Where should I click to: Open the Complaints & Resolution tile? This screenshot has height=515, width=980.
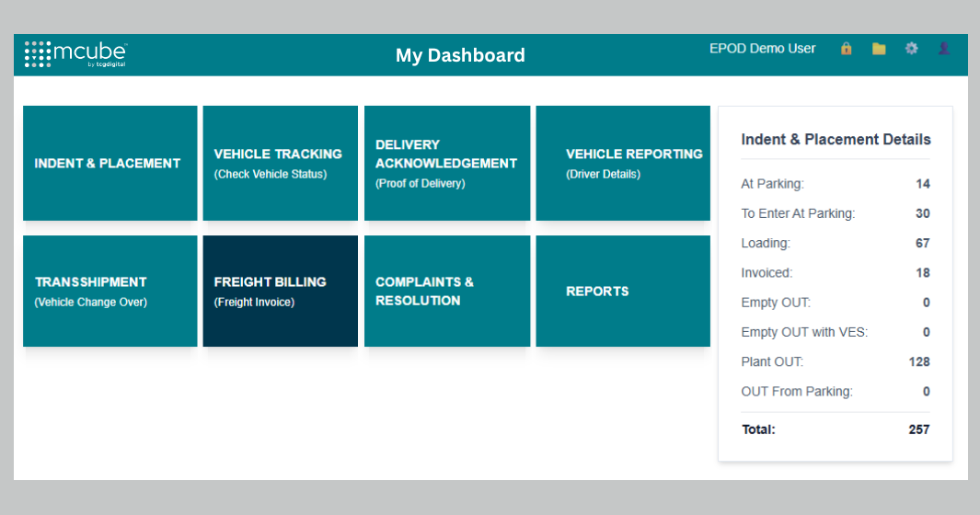click(x=447, y=292)
